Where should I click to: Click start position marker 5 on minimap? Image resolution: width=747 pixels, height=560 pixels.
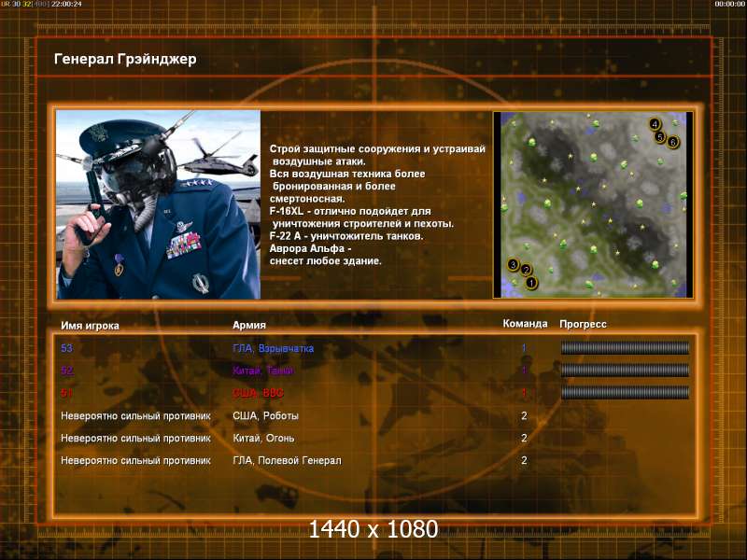(660, 137)
